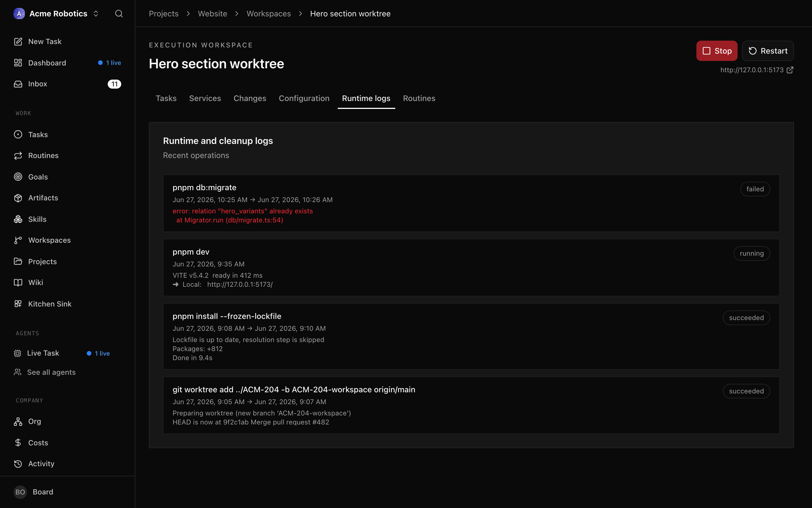Screen dimensions: 812x508
Task: Open the Activity history icon
Action: (x=18, y=464)
